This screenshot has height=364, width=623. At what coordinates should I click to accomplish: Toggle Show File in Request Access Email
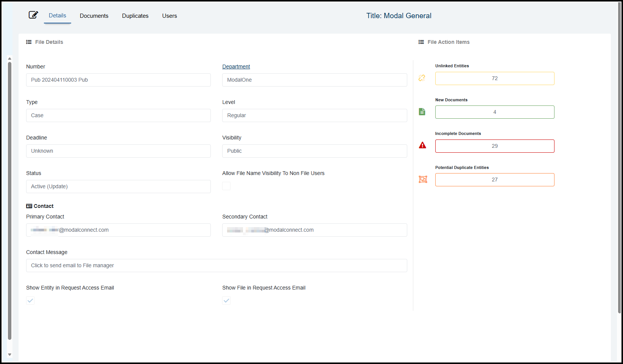click(x=226, y=300)
